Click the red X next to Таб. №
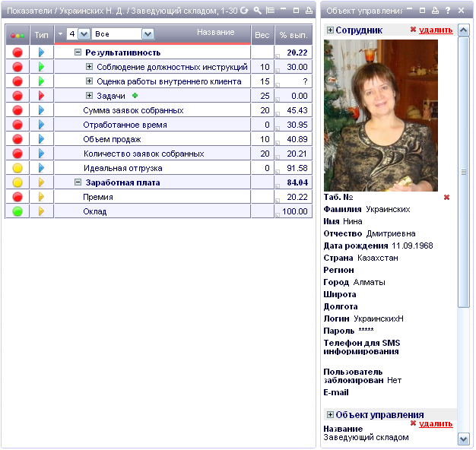The image size is (476, 450). 446,197
